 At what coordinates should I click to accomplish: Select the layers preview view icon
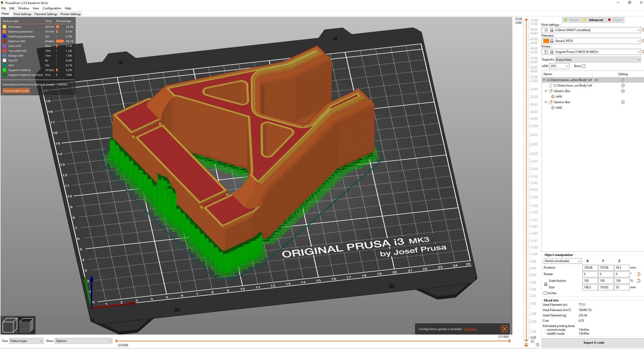(26, 325)
